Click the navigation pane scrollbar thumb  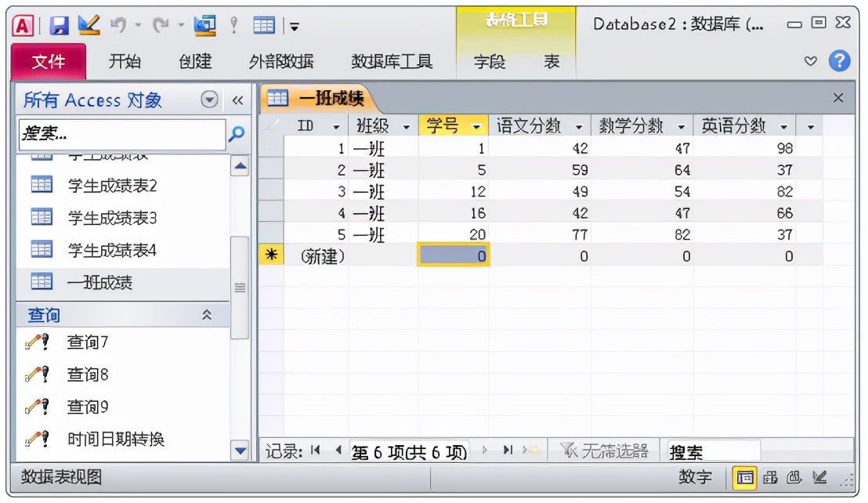tap(240, 288)
